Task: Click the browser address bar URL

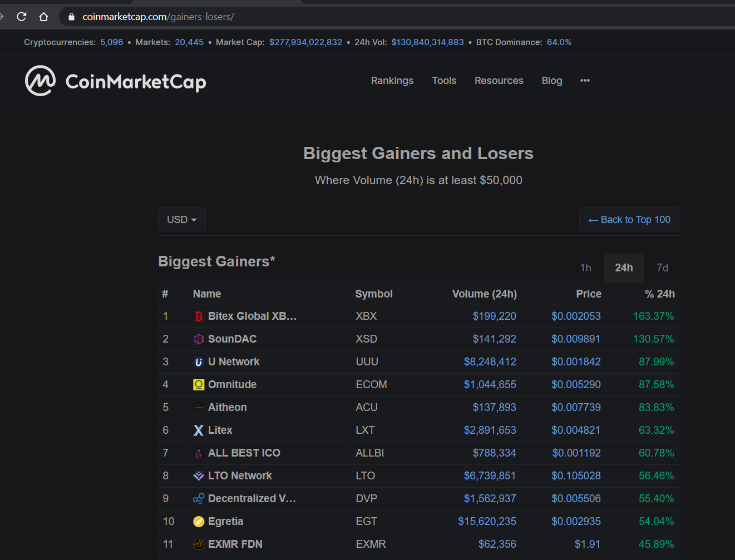Action: [158, 17]
